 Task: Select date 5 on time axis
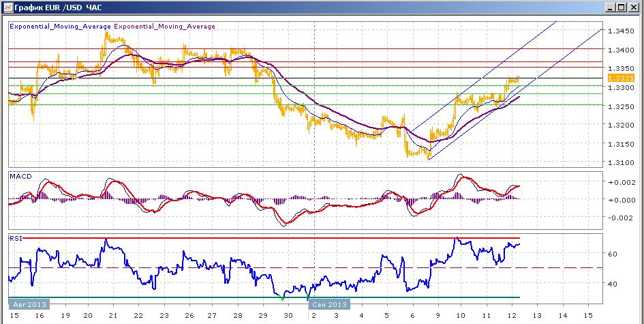point(387,315)
